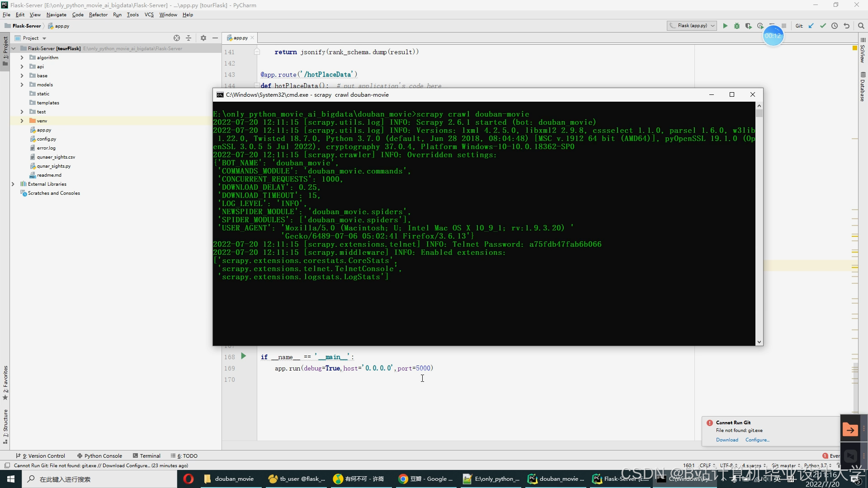
Task: Click the Debug bug icon in toolbar
Action: pyautogui.click(x=737, y=26)
